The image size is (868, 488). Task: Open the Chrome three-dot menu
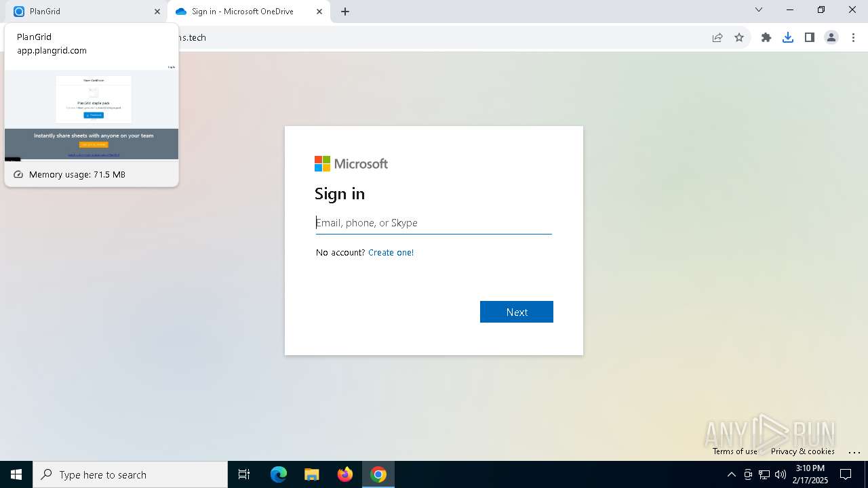coord(853,37)
